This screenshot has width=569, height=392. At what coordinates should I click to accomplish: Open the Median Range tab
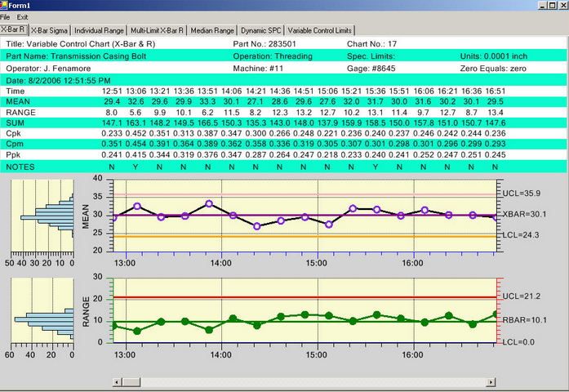(212, 30)
